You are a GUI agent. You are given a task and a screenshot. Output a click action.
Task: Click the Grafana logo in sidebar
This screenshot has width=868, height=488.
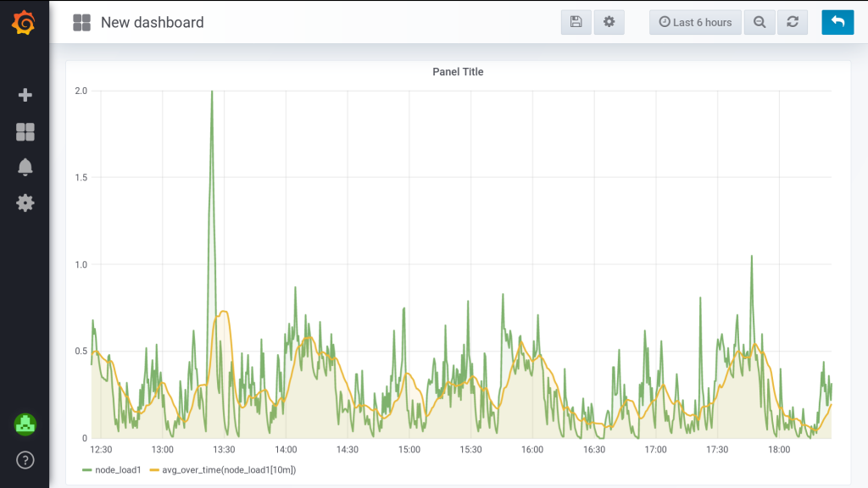tap(25, 23)
